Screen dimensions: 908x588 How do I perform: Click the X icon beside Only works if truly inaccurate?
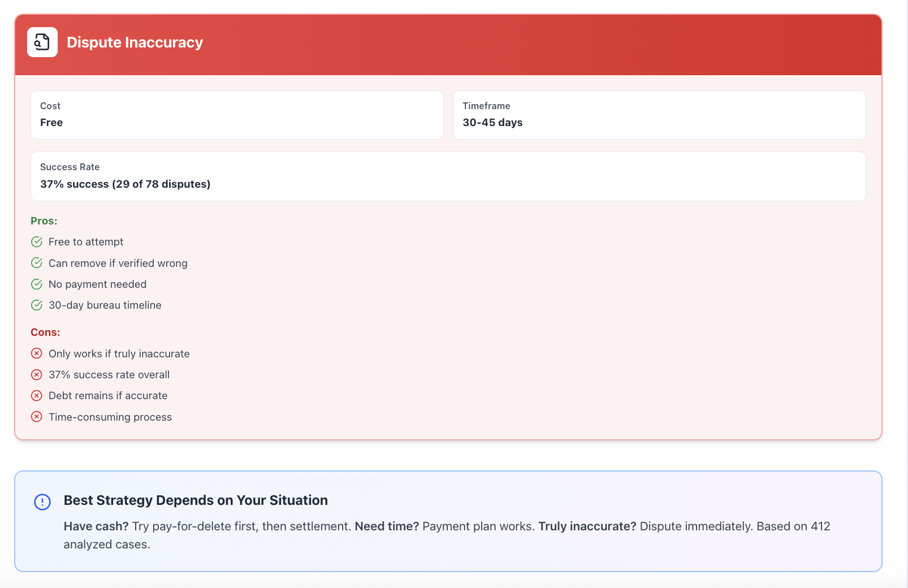(37, 353)
